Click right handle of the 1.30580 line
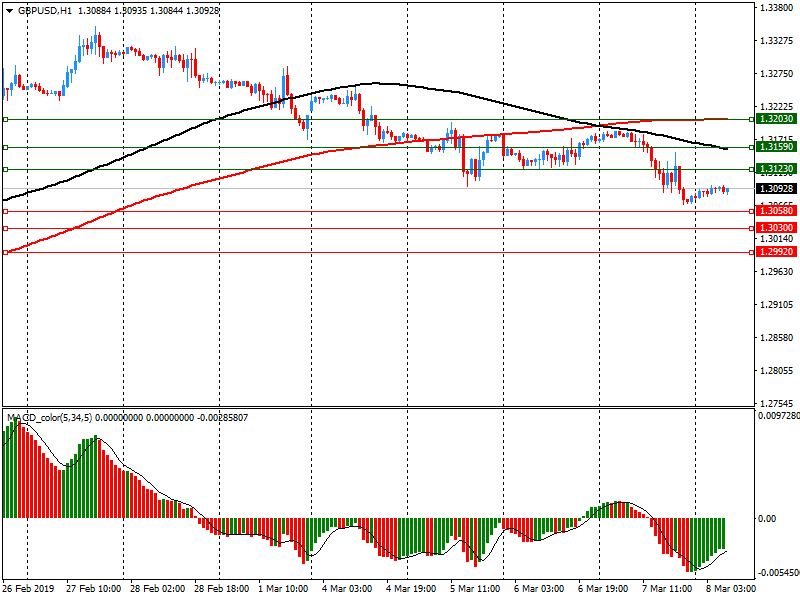This screenshot has height=600, width=800. tap(752, 211)
